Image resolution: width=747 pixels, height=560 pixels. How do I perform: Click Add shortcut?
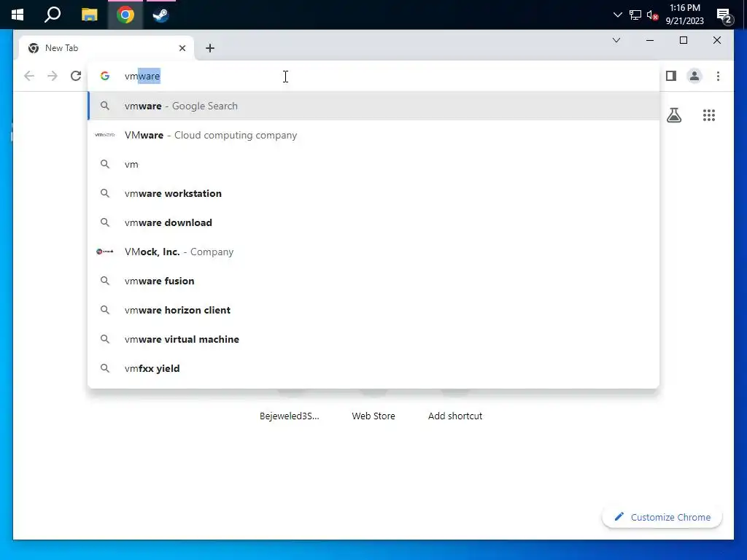tap(455, 416)
